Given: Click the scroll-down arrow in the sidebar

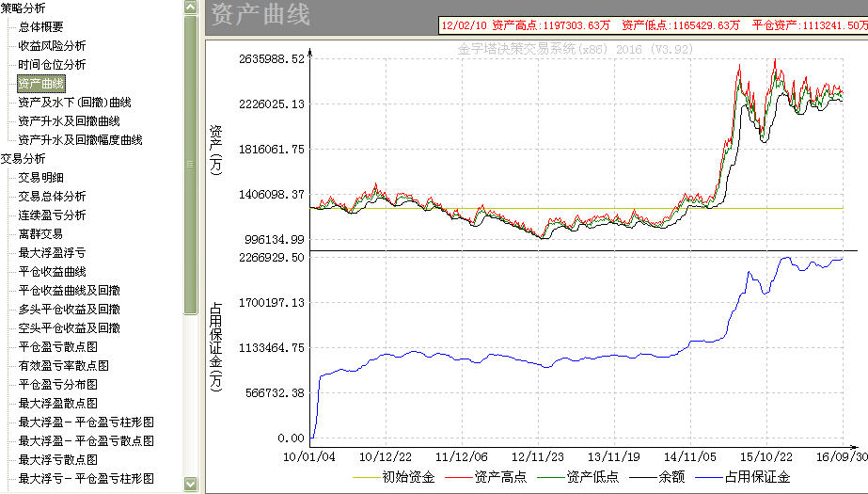Looking at the screenshot, I should (x=191, y=484).
